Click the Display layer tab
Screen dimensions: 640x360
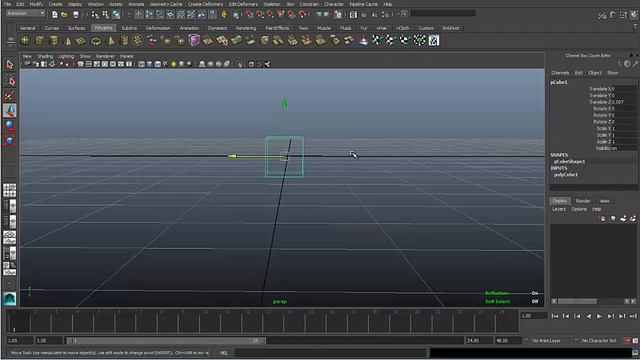[x=560, y=201]
